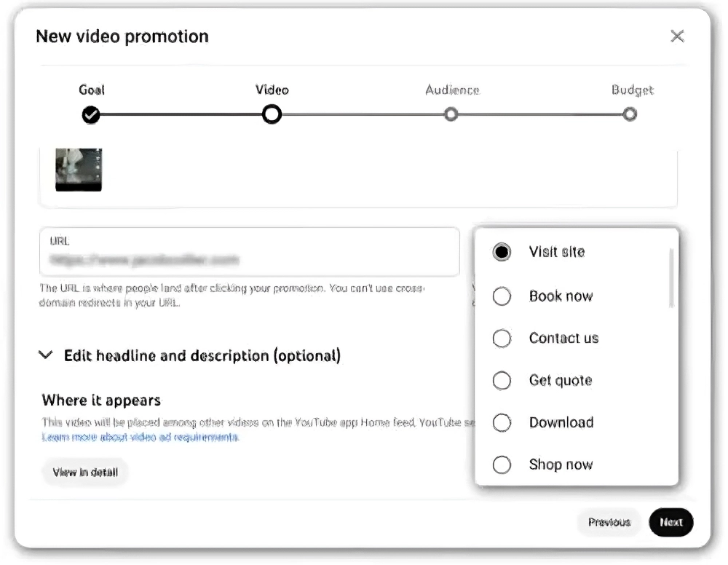Proceed with the Next button

[x=670, y=522]
